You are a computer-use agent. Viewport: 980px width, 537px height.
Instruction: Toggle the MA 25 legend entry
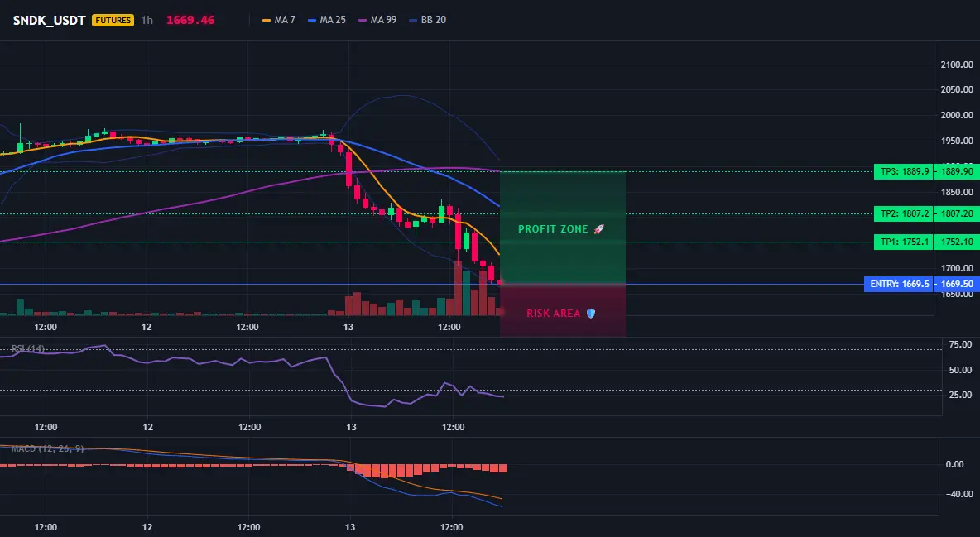coord(327,20)
